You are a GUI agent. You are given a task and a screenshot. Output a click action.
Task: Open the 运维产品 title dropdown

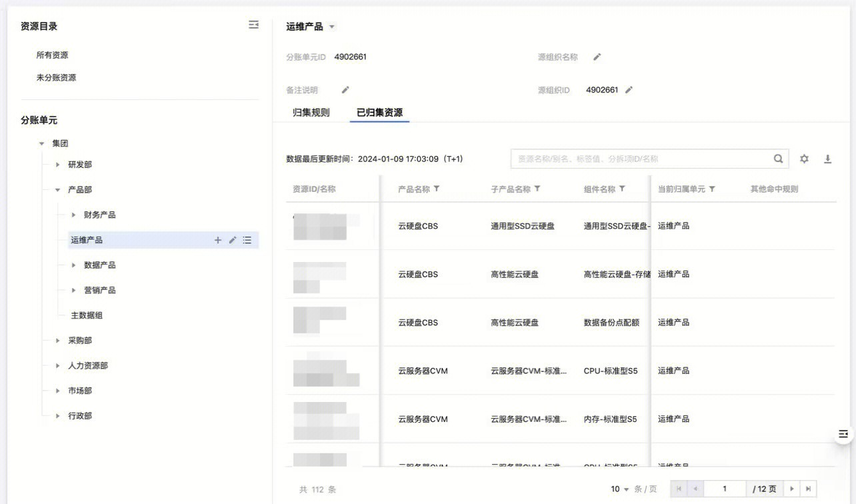point(332,27)
